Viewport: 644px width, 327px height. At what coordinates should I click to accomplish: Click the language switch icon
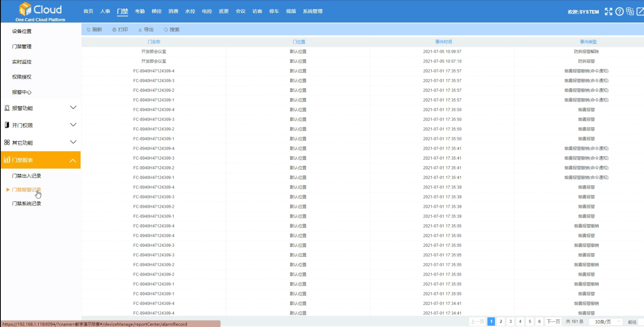coord(630,12)
